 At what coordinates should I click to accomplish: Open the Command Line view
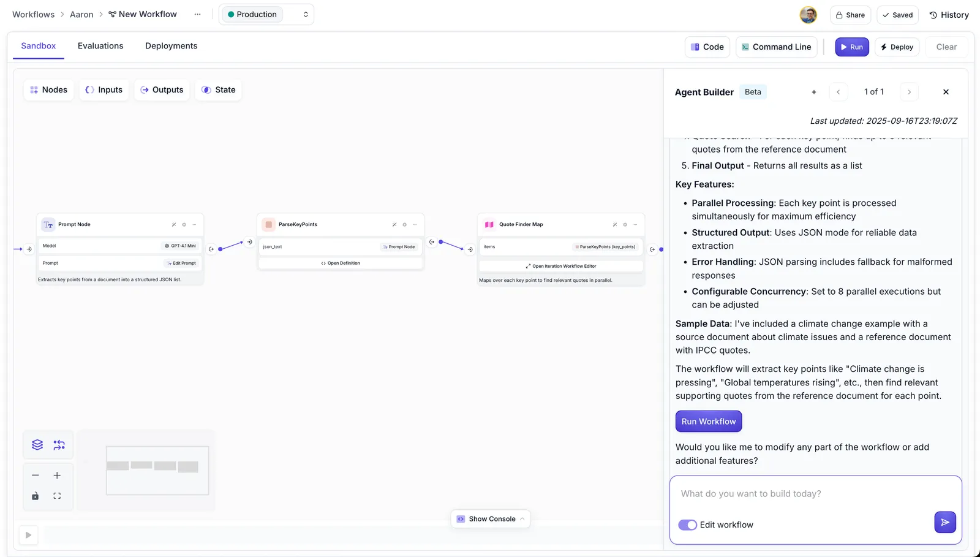click(776, 47)
